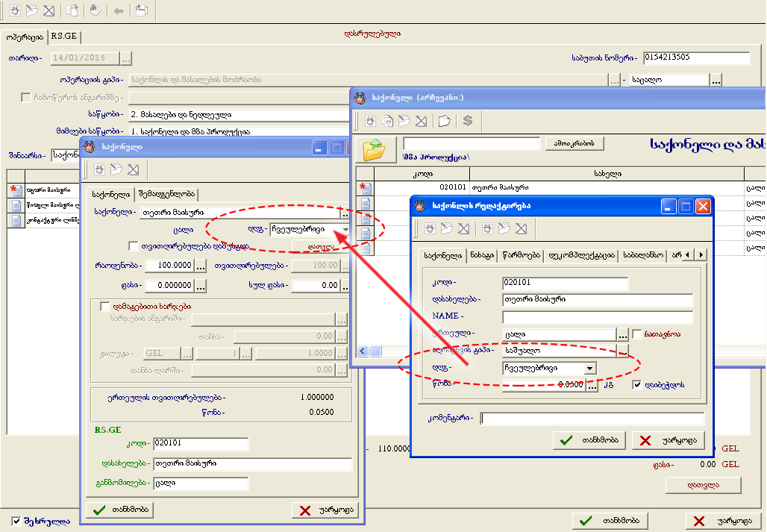Click tab scroll left arrow in edit window
Screen dimensions: 767x532
[688, 254]
